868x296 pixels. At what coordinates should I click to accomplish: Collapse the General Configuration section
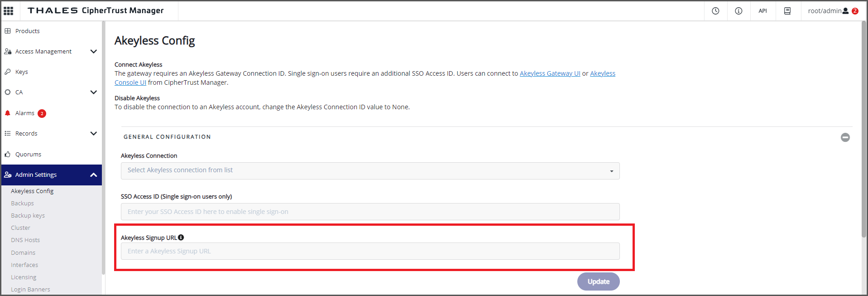pos(845,137)
